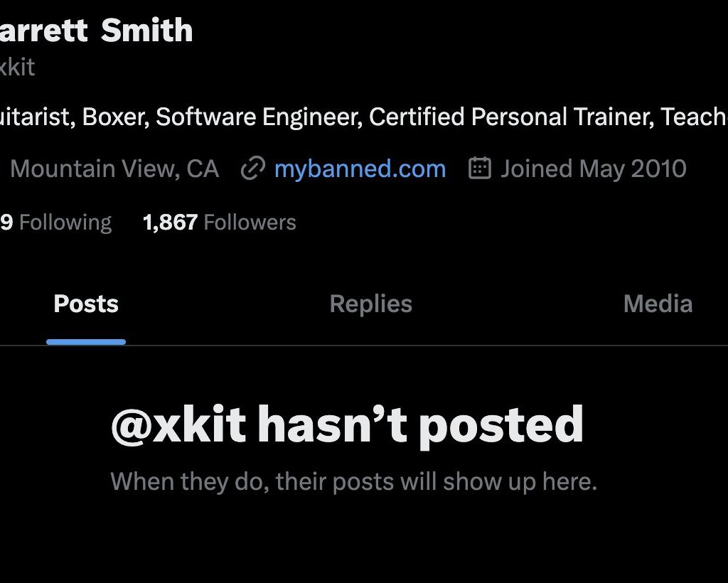Click the Mountain View, CA location

[x=114, y=169]
